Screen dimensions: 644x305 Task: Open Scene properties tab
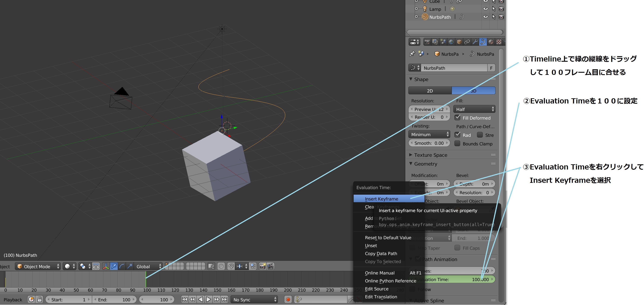443,42
